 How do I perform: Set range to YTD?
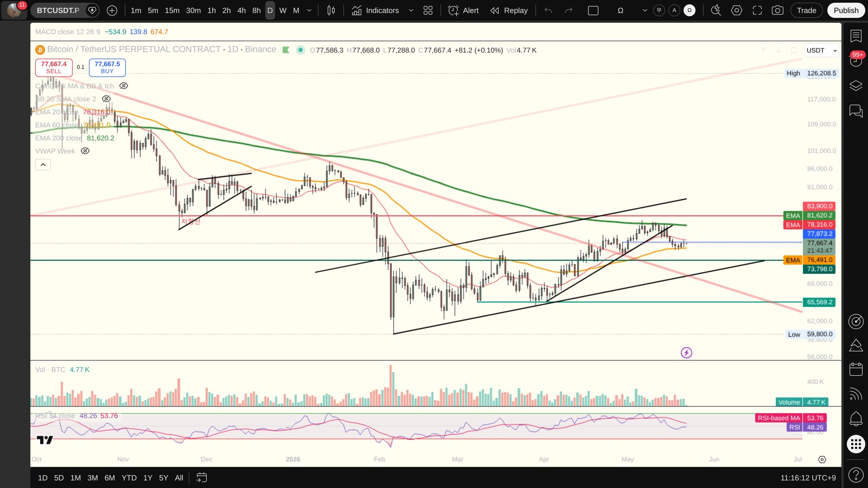click(x=129, y=478)
